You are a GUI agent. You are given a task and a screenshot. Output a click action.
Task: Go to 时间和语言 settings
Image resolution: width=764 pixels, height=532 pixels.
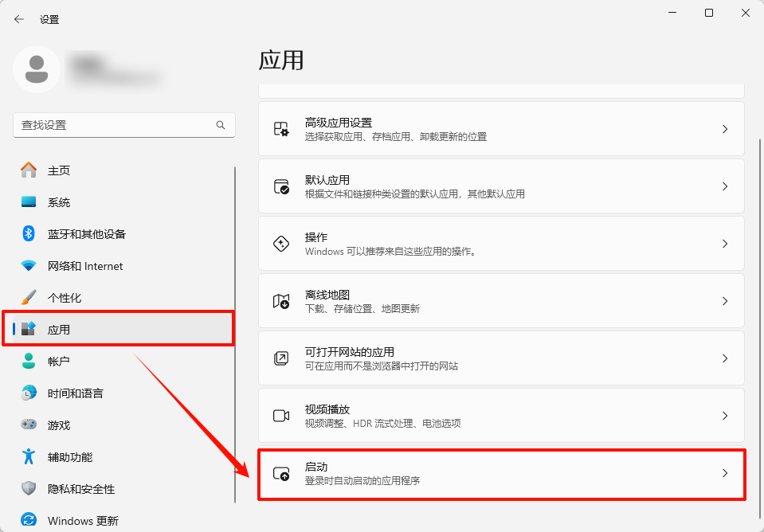pos(123,393)
